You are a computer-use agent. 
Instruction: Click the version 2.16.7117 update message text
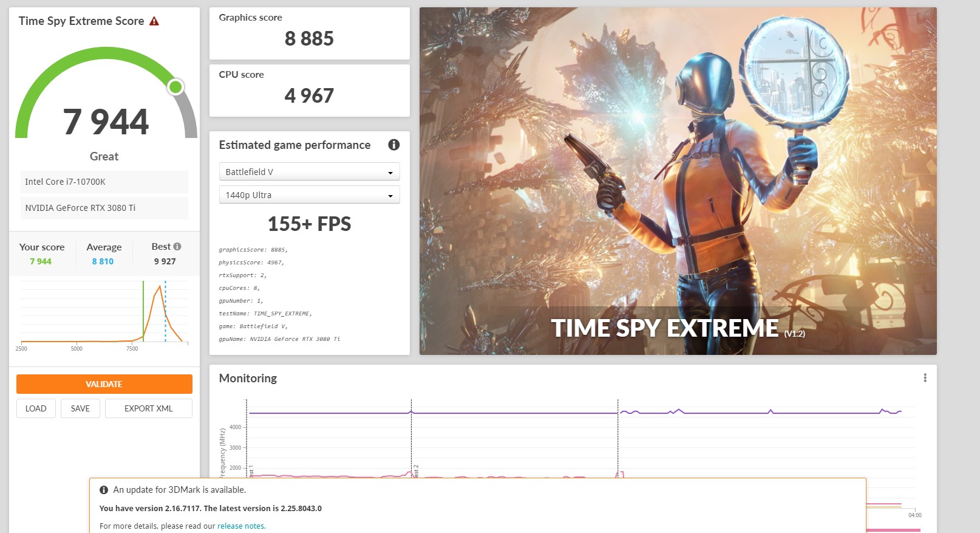point(211,509)
